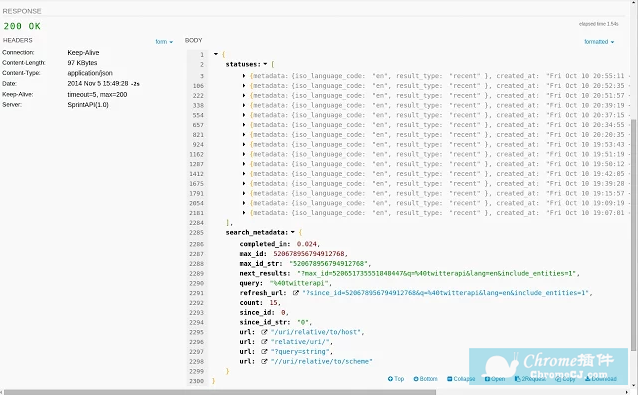Expand the status entry created at 19:15:57

point(244,193)
